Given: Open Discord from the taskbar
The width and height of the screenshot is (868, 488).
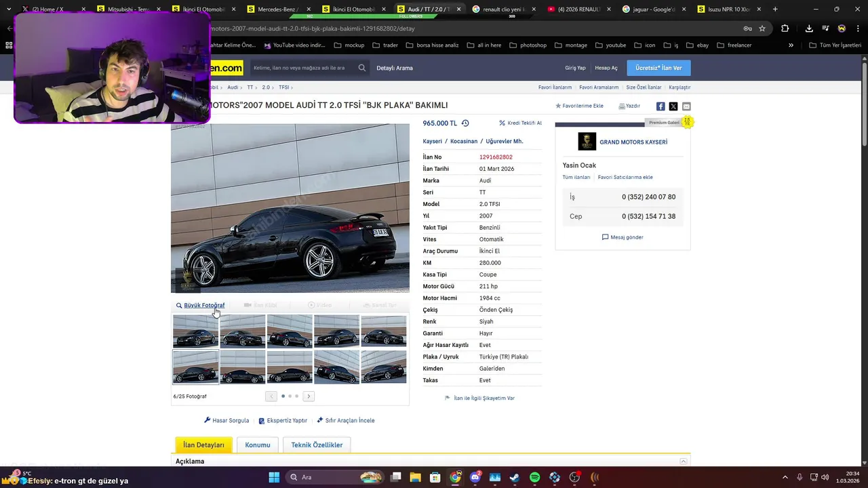Looking at the screenshot, I should point(475,477).
